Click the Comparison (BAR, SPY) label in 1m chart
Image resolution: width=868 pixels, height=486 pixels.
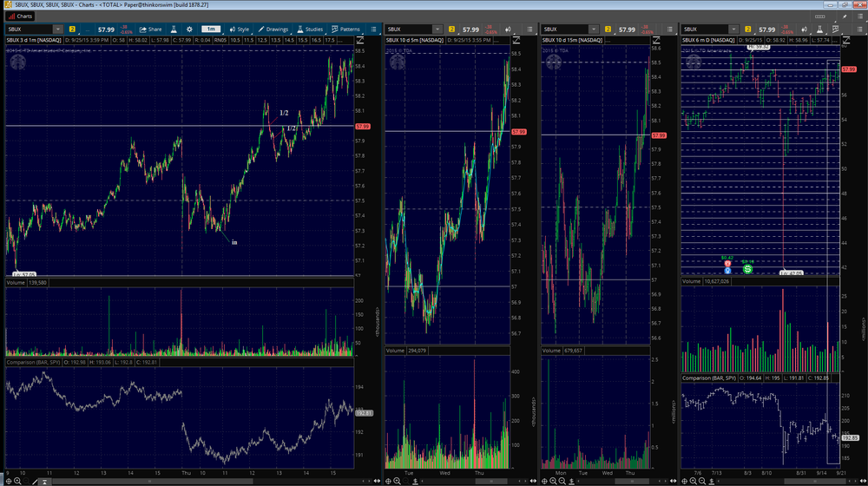click(x=33, y=362)
